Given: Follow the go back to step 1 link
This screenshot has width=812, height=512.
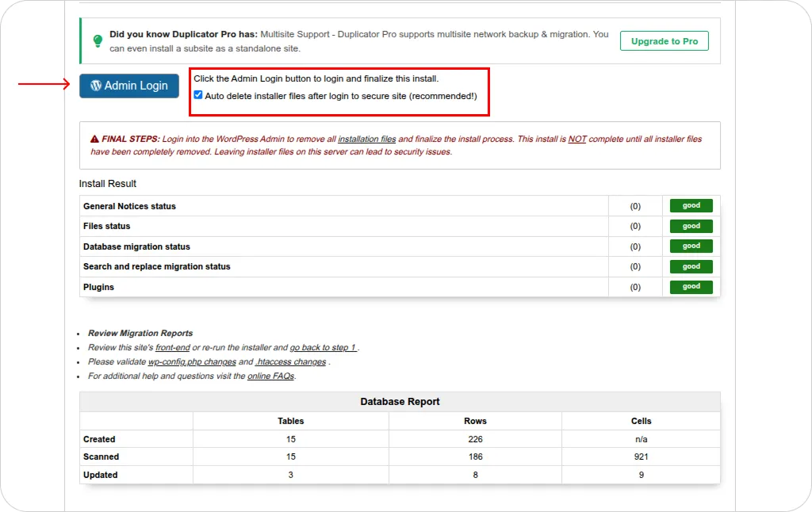Looking at the screenshot, I should (323, 347).
